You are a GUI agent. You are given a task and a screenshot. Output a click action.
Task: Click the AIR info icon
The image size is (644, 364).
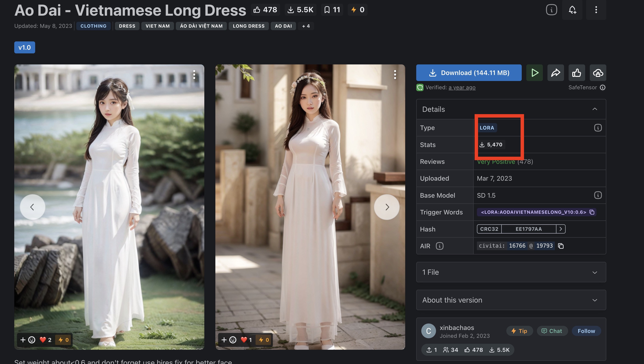point(439,246)
